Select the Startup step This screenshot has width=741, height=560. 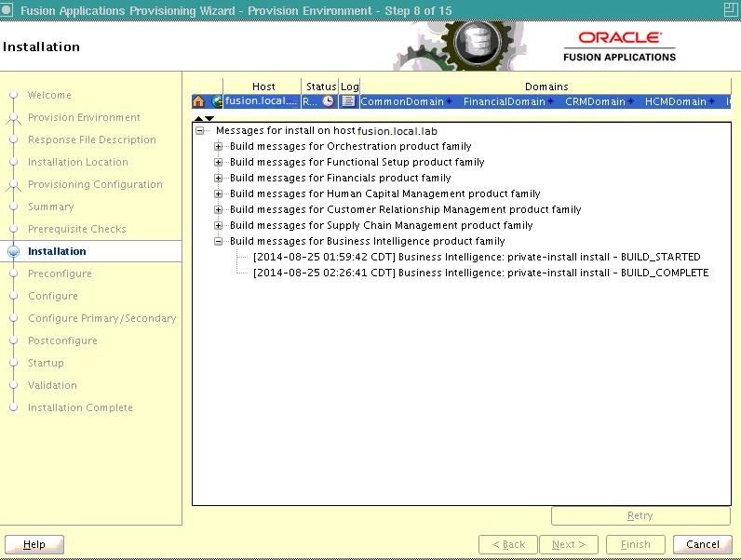tap(46, 363)
